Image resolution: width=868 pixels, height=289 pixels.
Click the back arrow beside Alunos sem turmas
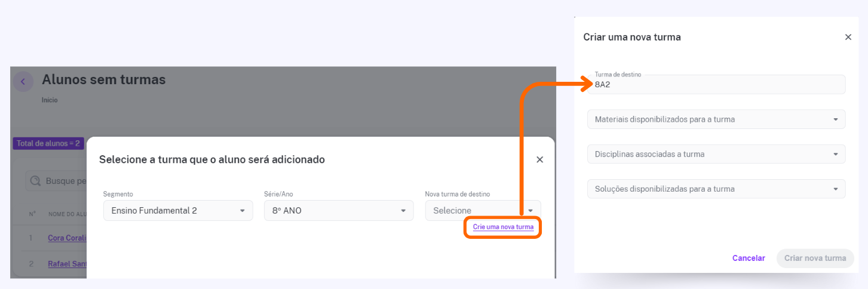coord(23,82)
